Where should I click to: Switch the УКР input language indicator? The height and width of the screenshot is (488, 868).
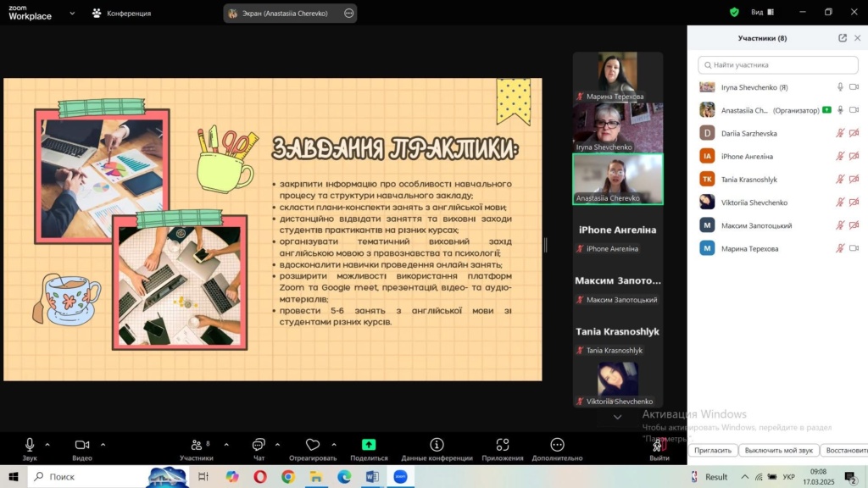(x=789, y=476)
